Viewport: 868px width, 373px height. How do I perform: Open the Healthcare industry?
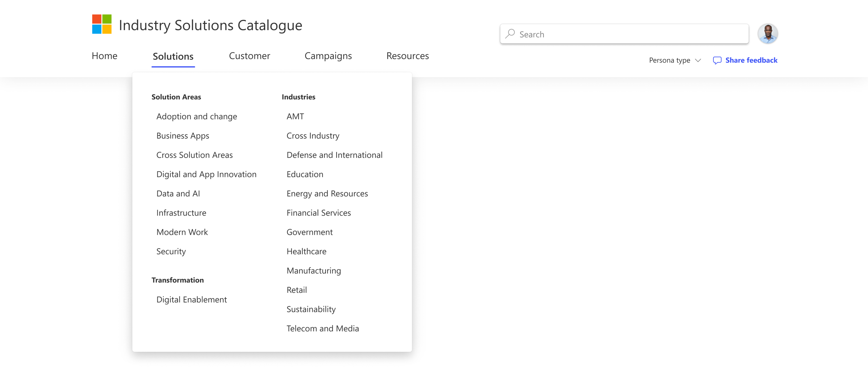click(307, 251)
